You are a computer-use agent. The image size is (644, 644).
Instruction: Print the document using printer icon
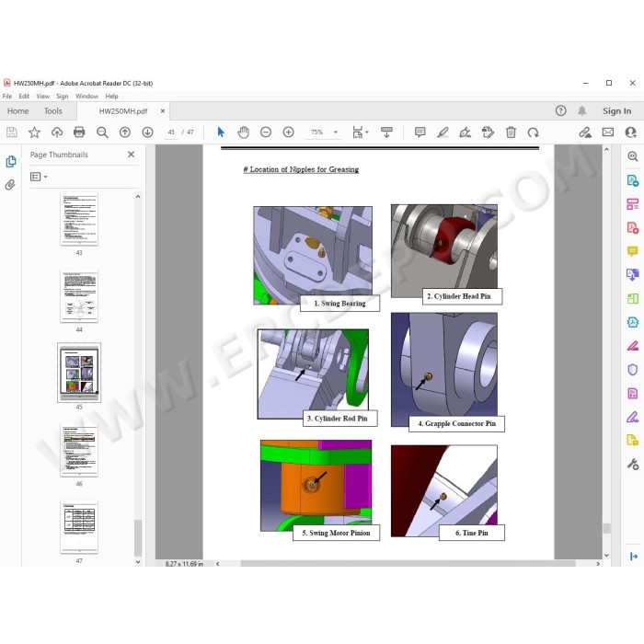click(79, 132)
